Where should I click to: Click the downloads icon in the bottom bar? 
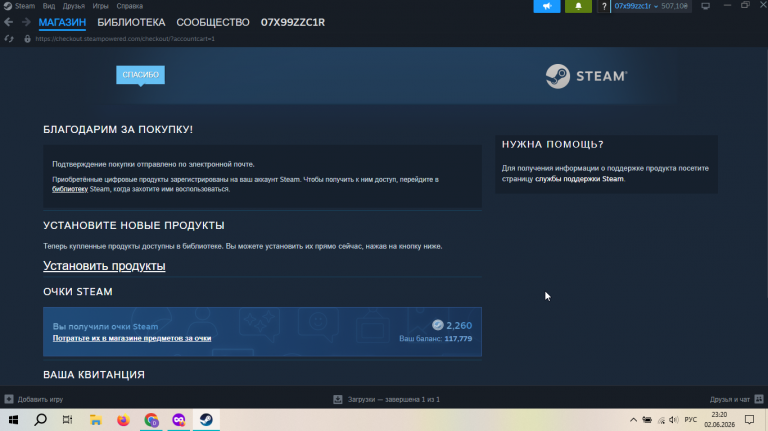337,399
